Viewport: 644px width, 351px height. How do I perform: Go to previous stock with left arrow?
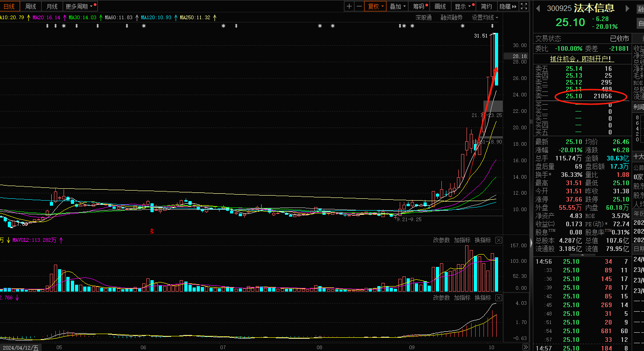538,8
